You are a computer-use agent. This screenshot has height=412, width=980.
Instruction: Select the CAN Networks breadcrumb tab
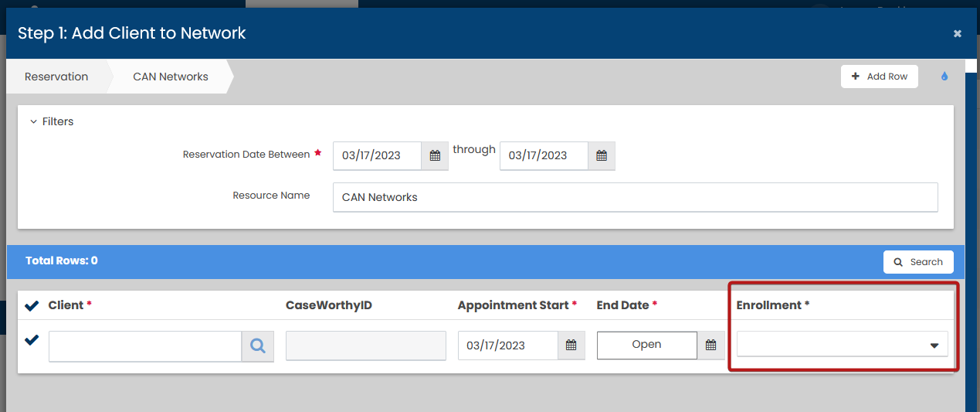(171, 77)
